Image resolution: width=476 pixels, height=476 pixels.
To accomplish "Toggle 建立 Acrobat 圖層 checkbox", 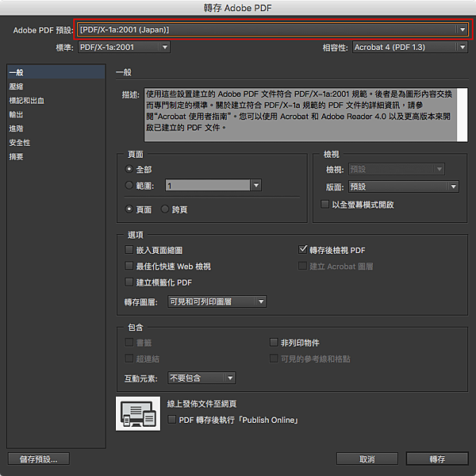I will (x=302, y=266).
